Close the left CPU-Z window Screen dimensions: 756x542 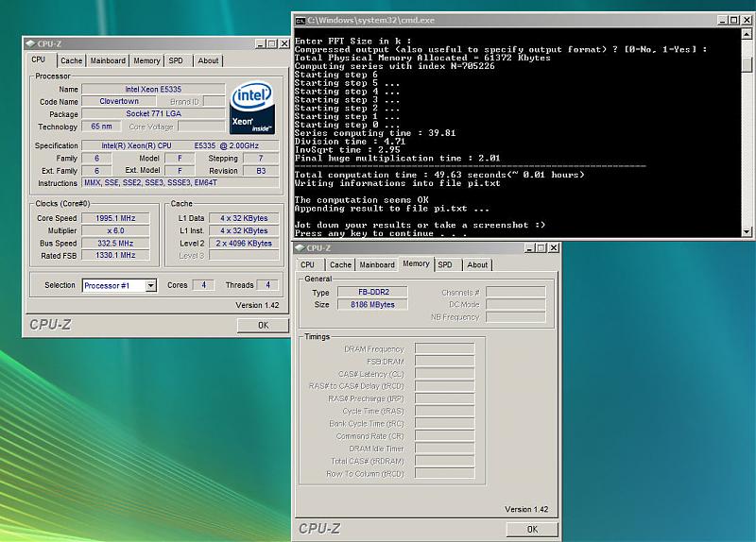[284, 43]
